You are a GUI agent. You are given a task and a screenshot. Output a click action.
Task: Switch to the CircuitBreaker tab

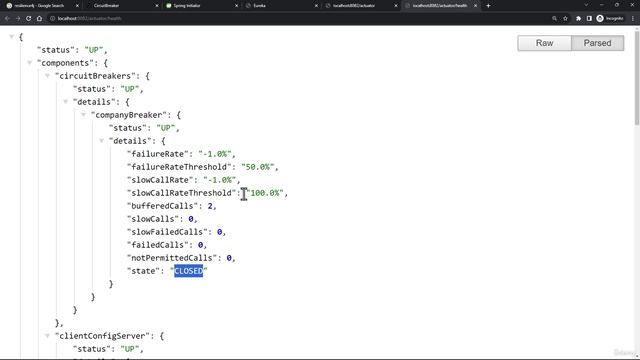click(122, 6)
